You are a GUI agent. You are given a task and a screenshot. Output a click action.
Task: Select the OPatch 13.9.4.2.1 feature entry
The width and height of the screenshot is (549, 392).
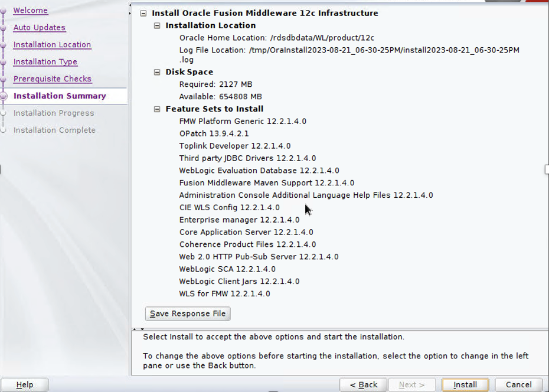point(214,133)
